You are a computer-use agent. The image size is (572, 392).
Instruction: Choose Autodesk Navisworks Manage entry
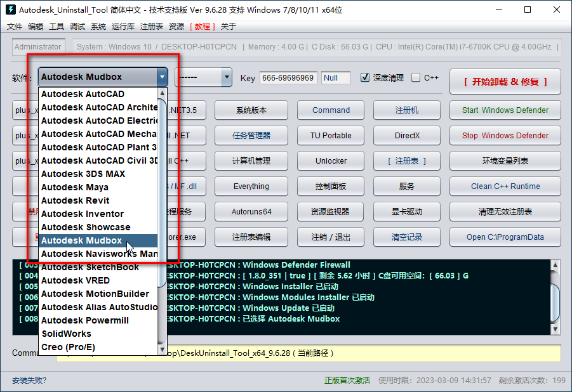98,254
